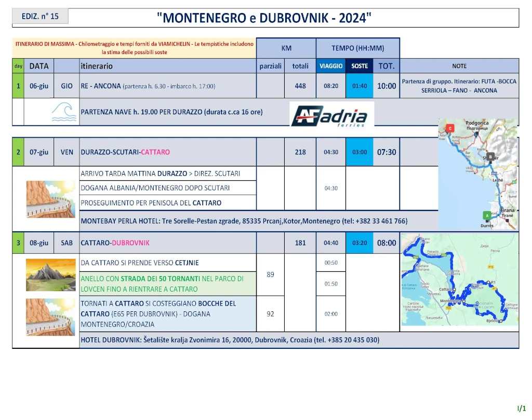Select travel time 02:00
Image resolution: width=532 pixels, height=420 pixels.
pyautogui.click(x=331, y=314)
